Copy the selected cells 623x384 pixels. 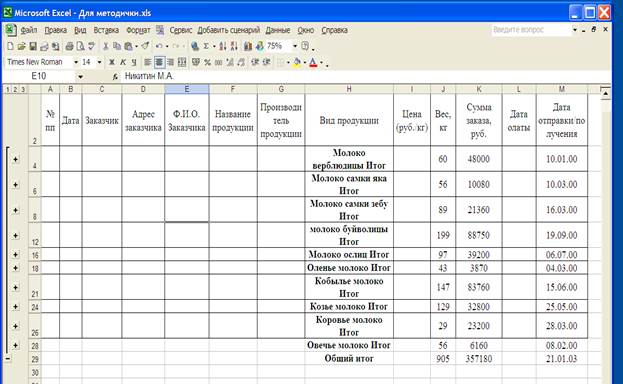click(x=117, y=46)
